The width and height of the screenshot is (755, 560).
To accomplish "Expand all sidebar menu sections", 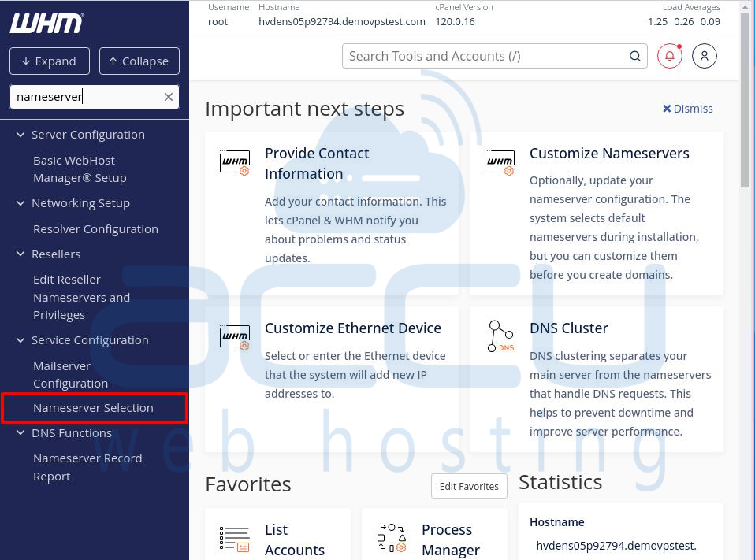I will 50,61.
